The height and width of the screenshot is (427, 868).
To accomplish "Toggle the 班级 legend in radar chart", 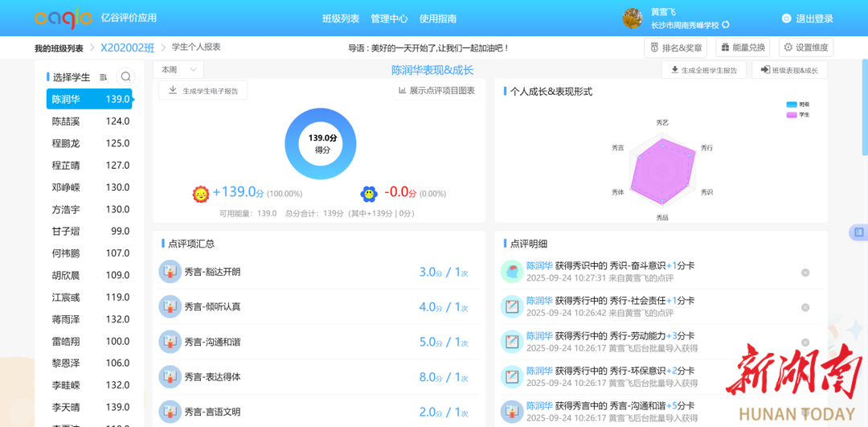I will [x=797, y=105].
